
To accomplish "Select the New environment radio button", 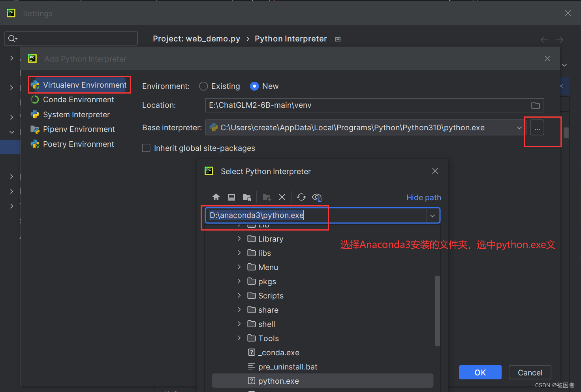I will point(255,86).
